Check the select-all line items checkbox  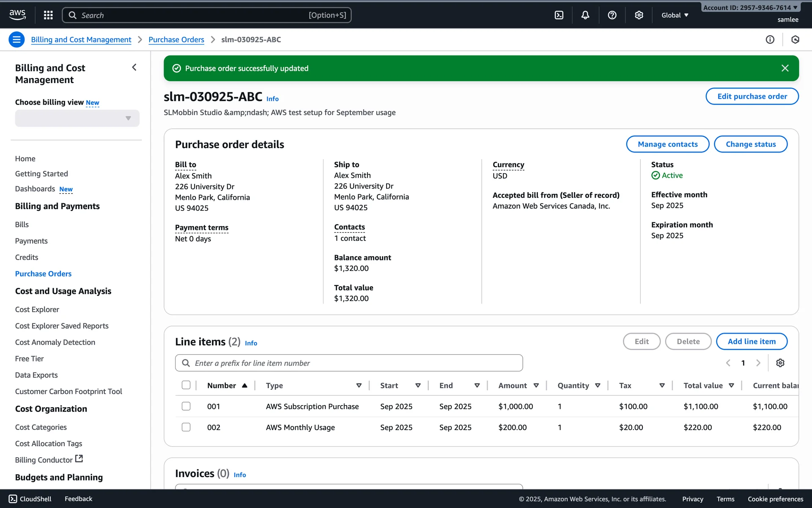pyautogui.click(x=186, y=385)
